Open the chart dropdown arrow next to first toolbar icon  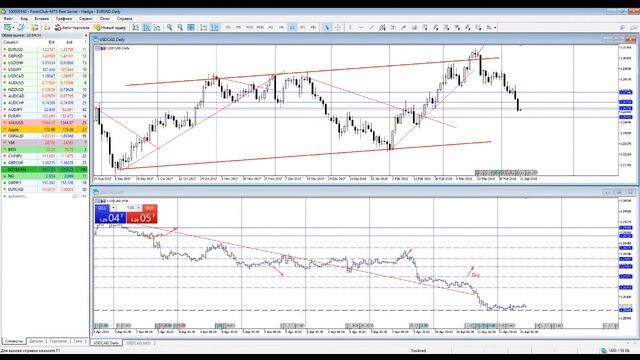(13, 27)
